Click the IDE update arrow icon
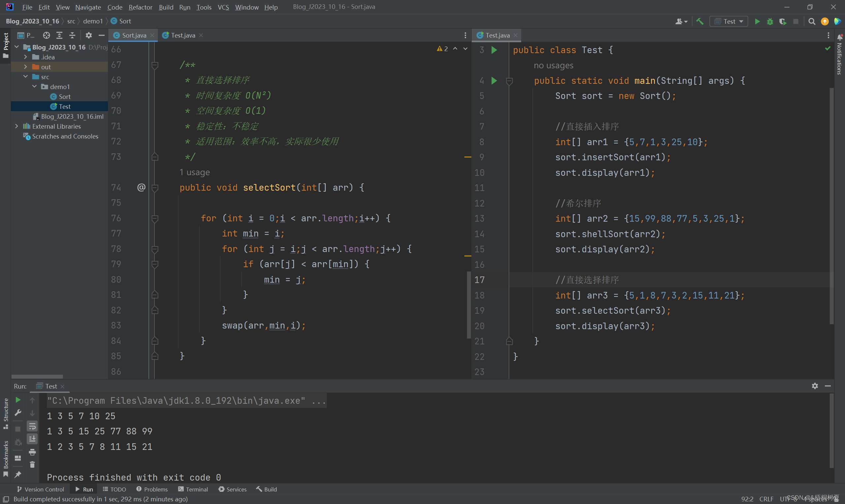 pyautogui.click(x=825, y=21)
